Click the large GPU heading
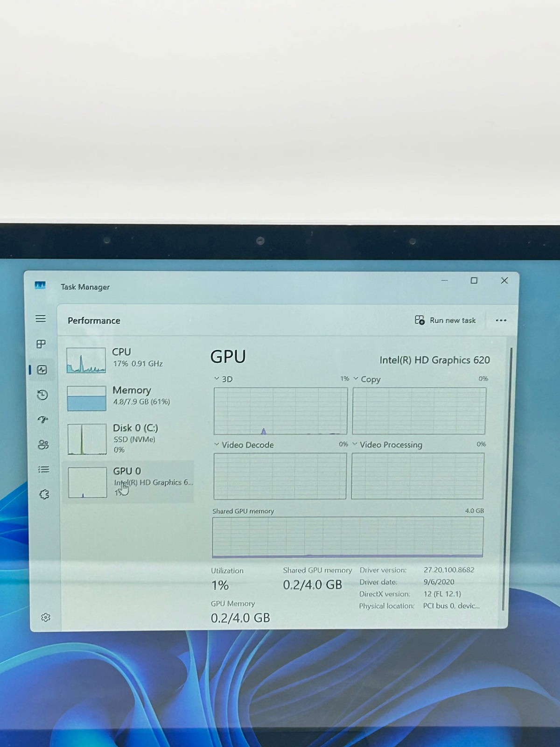 [228, 357]
